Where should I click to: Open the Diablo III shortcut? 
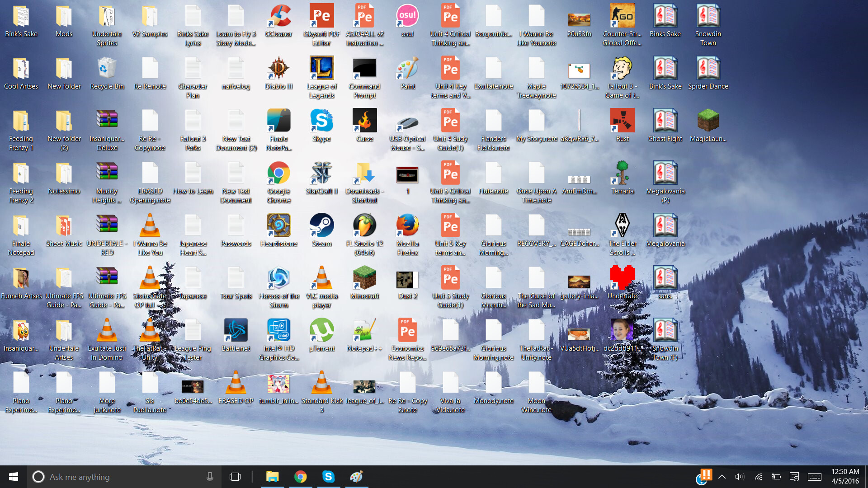click(x=278, y=68)
